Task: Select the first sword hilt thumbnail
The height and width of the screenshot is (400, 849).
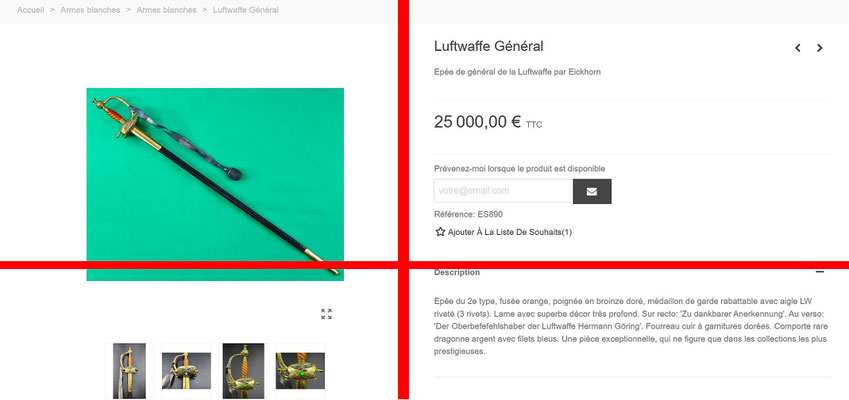Action: click(129, 371)
